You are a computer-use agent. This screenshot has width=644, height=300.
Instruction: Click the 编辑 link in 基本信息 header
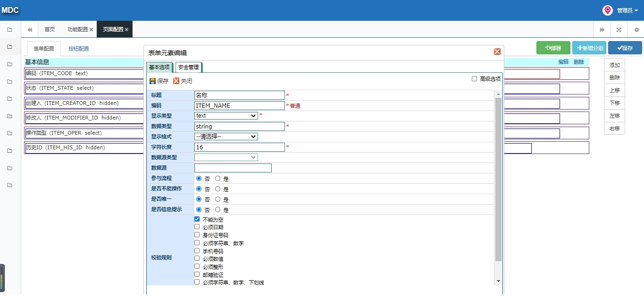coord(563,62)
